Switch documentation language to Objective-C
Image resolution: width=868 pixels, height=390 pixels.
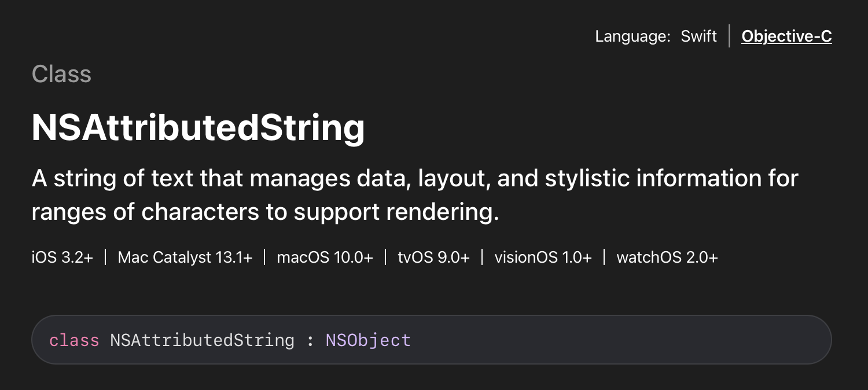[x=786, y=36]
